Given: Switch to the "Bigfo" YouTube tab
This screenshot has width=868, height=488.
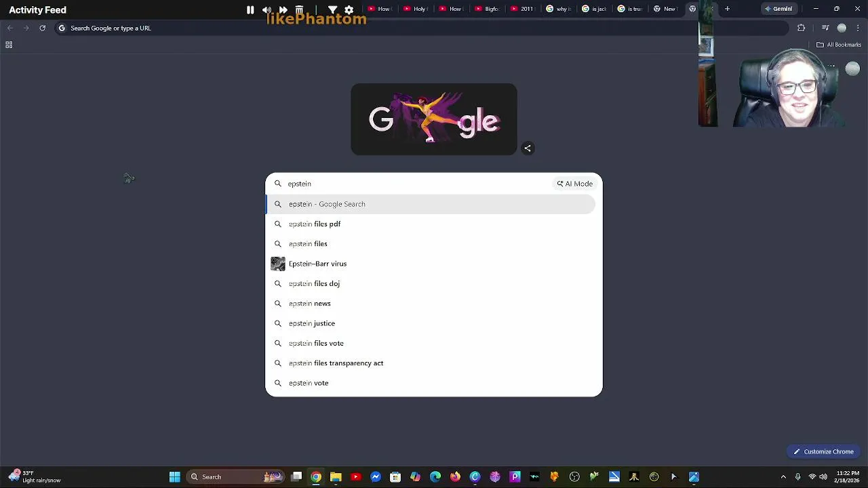Looking at the screenshot, I should pyautogui.click(x=487, y=9).
